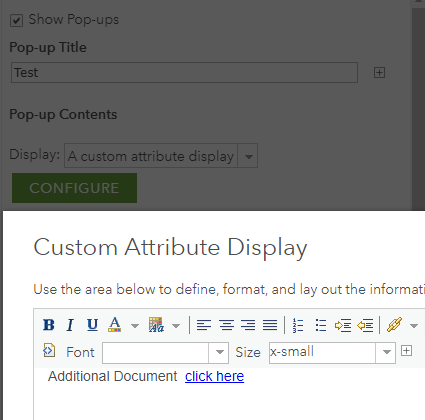
Task: Increase indent of text
Action: [x=343, y=325]
